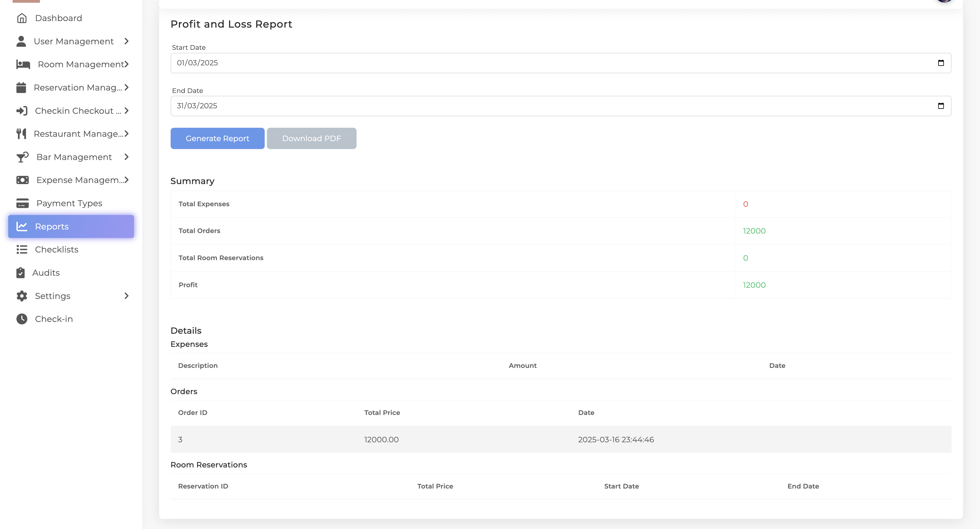Expand the Settings submenu chevron
The image size is (980, 529).
click(126, 296)
